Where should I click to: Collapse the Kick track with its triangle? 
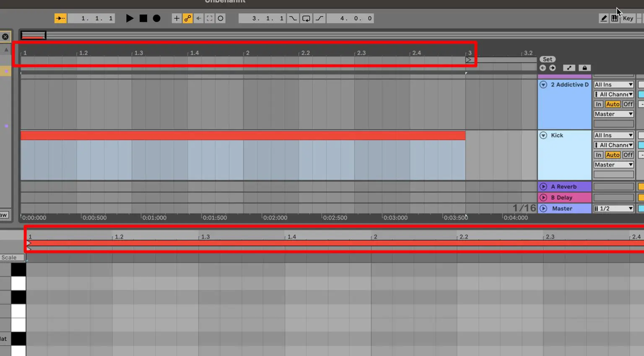click(x=543, y=135)
